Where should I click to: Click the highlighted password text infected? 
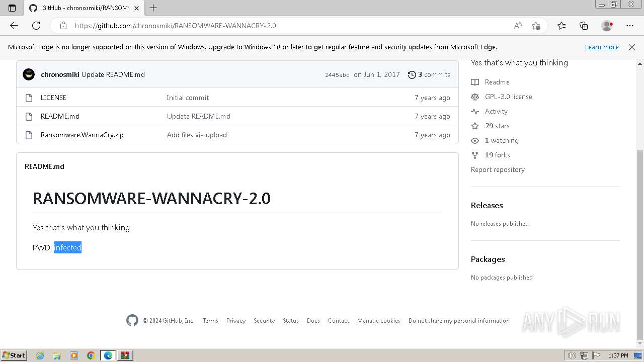click(67, 247)
